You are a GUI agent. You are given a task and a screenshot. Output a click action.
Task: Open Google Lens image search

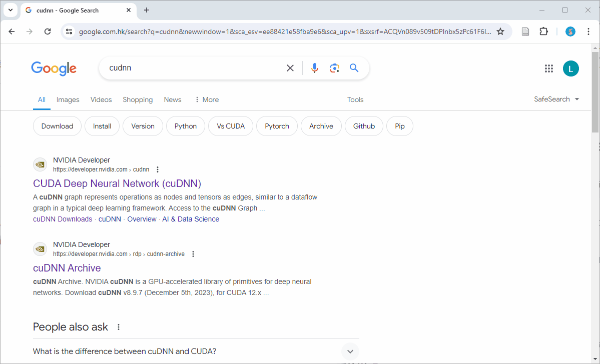click(x=334, y=68)
